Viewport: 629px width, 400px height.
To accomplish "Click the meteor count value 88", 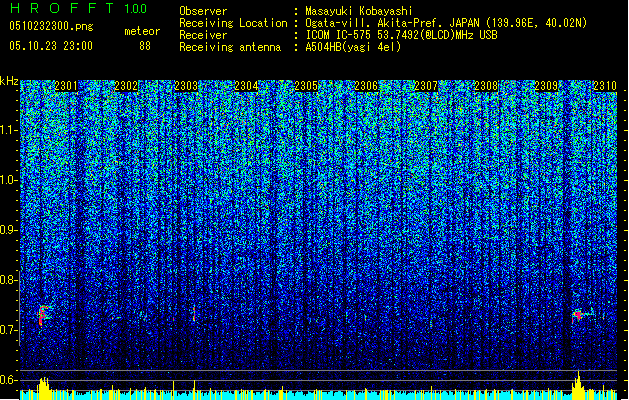I will pyautogui.click(x=145, y=46).
